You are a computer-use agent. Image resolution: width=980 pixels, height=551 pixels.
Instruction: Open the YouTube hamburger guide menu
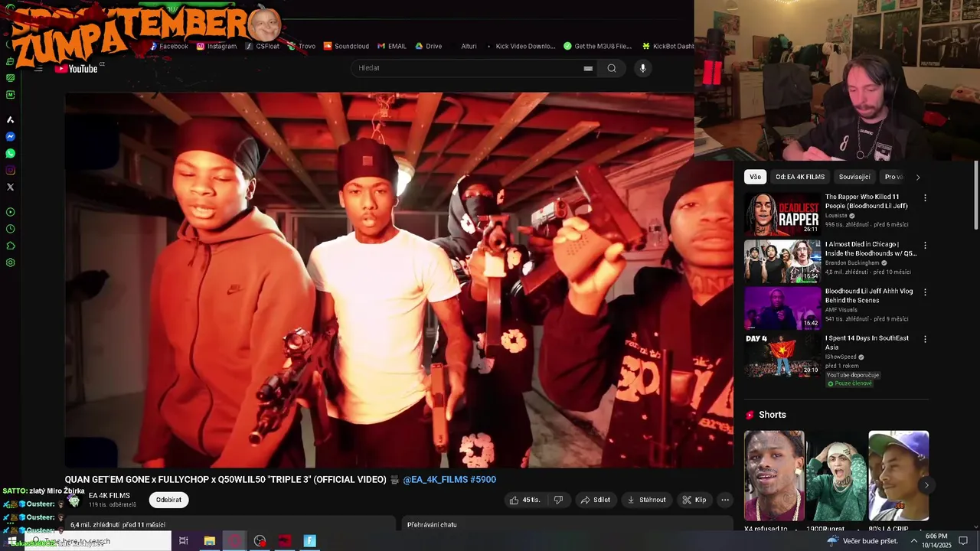pos(38,69)
